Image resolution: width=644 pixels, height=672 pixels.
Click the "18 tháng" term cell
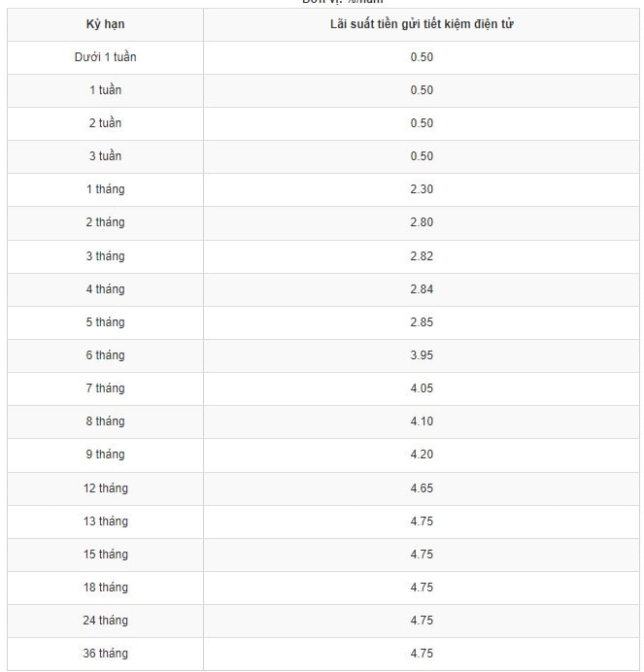[x=105, y=588]
